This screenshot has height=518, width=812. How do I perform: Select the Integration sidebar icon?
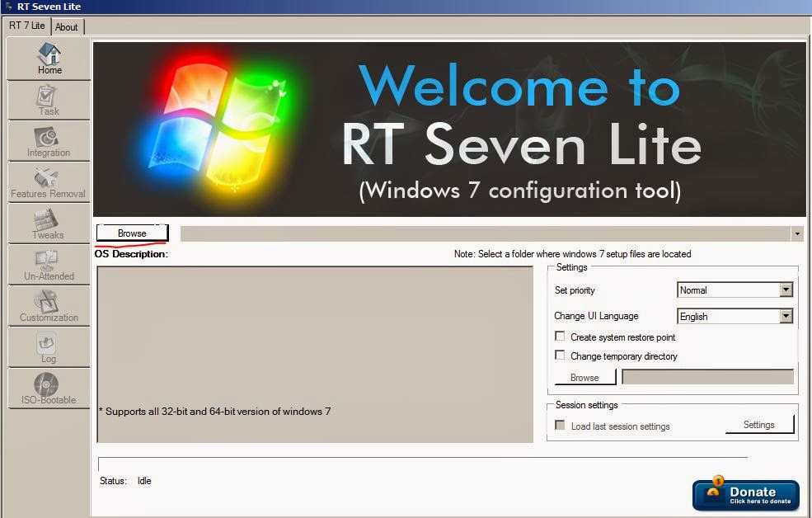pyautogui.click(x=49, y=141)
